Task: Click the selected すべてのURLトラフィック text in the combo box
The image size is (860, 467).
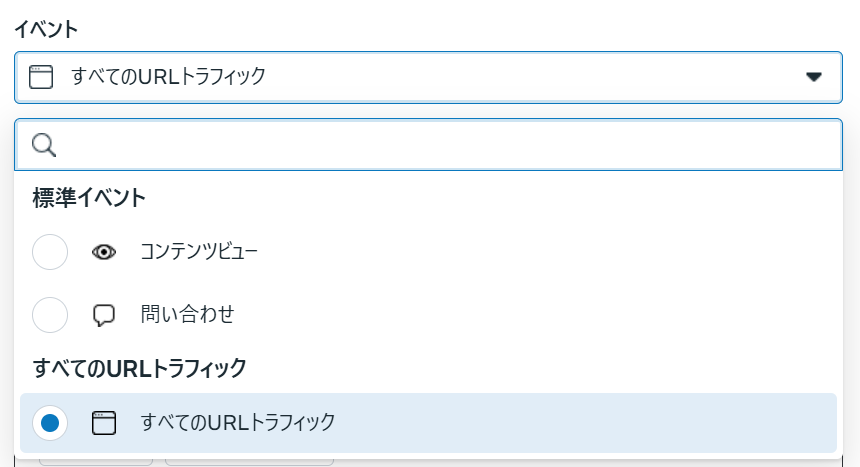Action: click(x=168, y=77)
